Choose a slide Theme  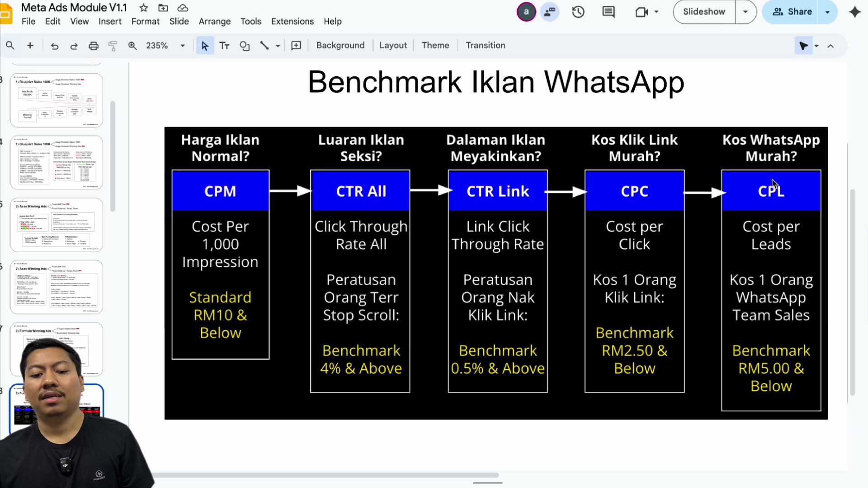pos(435,45)
